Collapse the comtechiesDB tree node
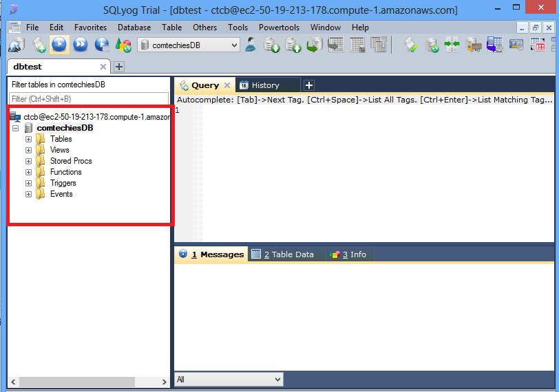The width and height of the screenshot is (559, 392). tap(15, 128)
